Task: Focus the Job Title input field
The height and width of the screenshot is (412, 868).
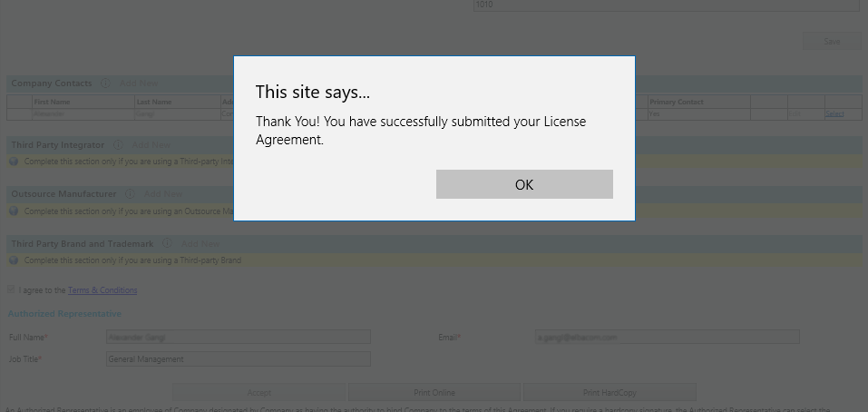Action: pyautogui.click(x=239, y=358)
